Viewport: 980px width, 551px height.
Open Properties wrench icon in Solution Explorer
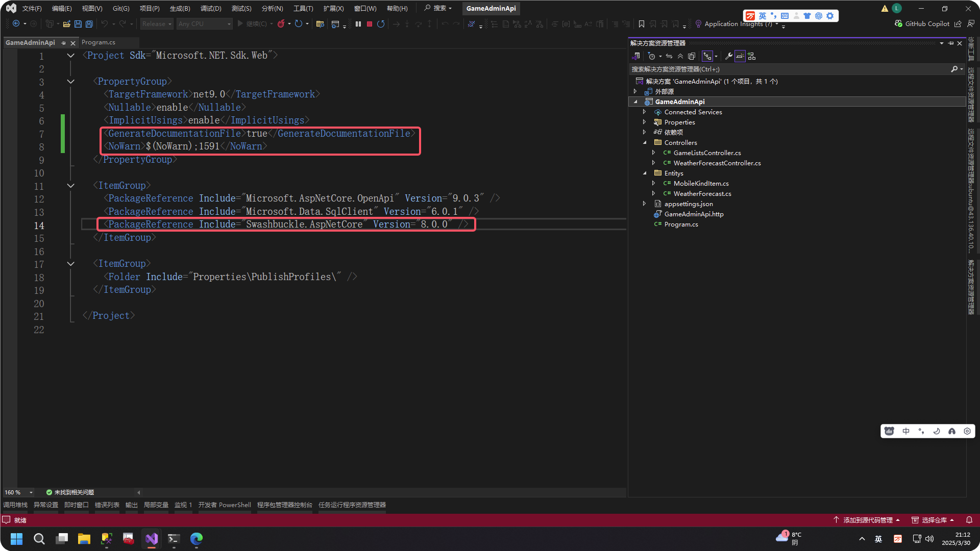(x=728, y=56)
